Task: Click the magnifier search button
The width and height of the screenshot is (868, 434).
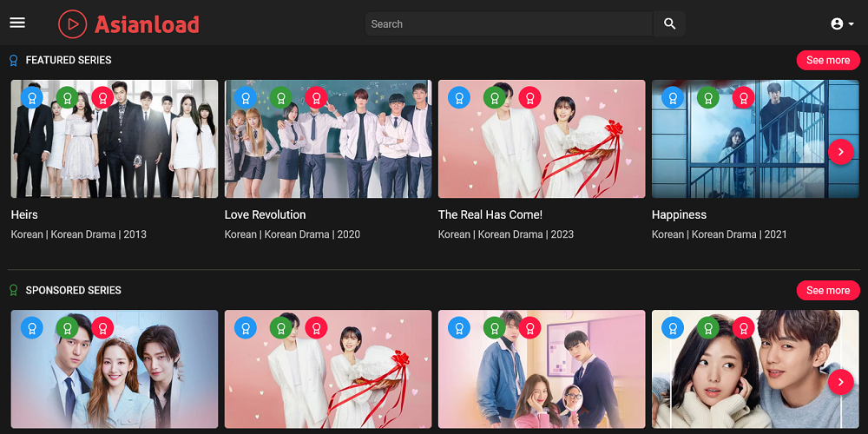Action: [670, 23]
